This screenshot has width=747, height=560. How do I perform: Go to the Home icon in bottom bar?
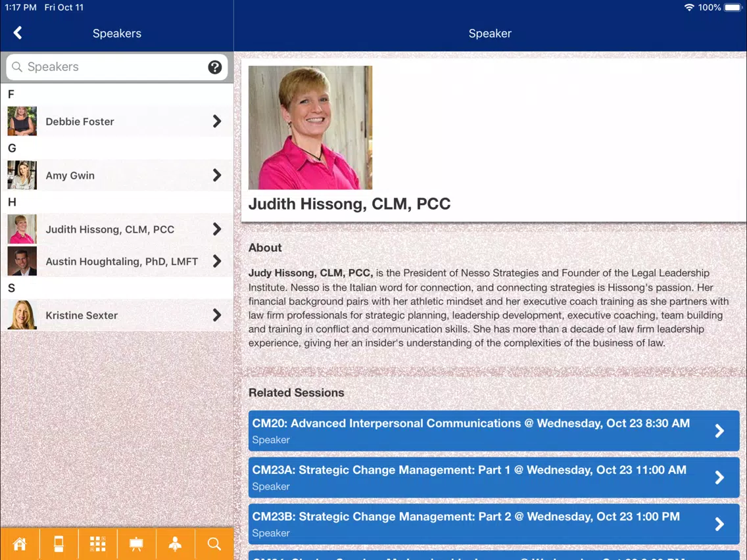point(20,544)
